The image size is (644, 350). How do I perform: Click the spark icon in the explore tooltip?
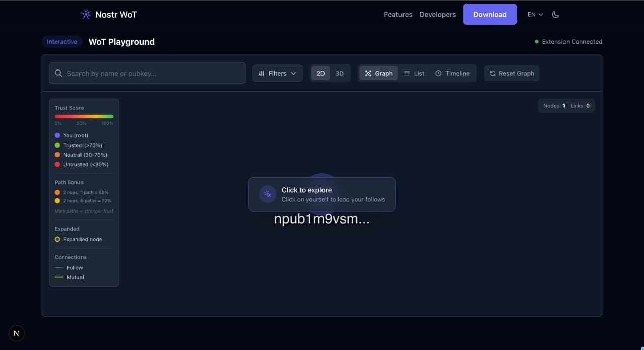[267, 194]
